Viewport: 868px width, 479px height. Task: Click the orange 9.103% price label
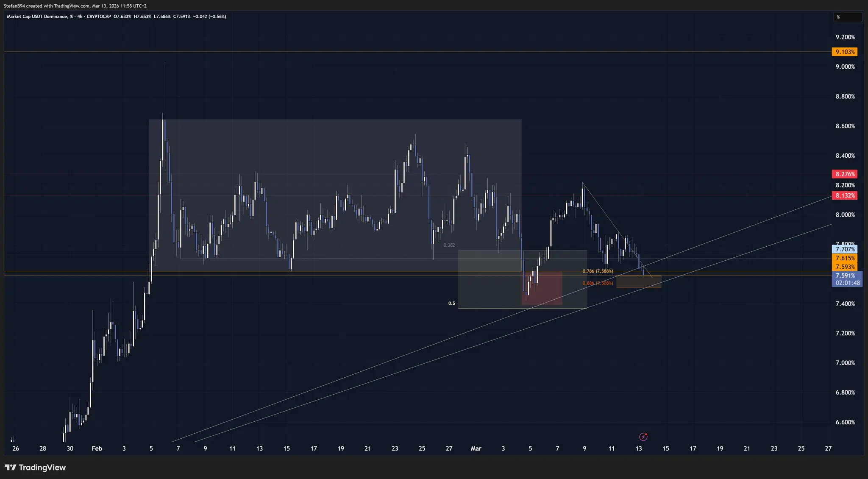coord(845,52)
